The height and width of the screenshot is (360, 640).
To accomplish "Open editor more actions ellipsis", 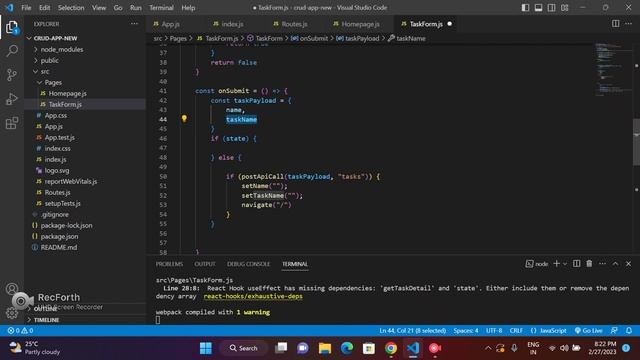I will point(628,24).
